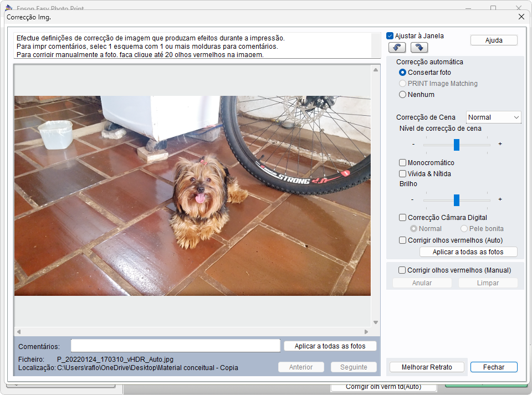This screenshot has width=532, height=395.
Task: Rotate the photo right with the clockwise arrow
Action: (x=419, y=48)
